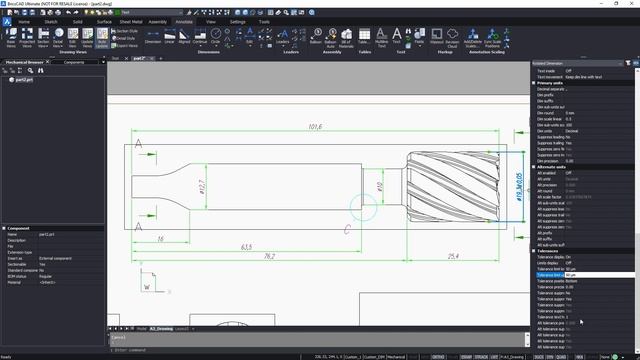Click the highlighted Tolerance limit input field
Screen dimensions: 640x360
pyautogui.click(x=599, y=275)
